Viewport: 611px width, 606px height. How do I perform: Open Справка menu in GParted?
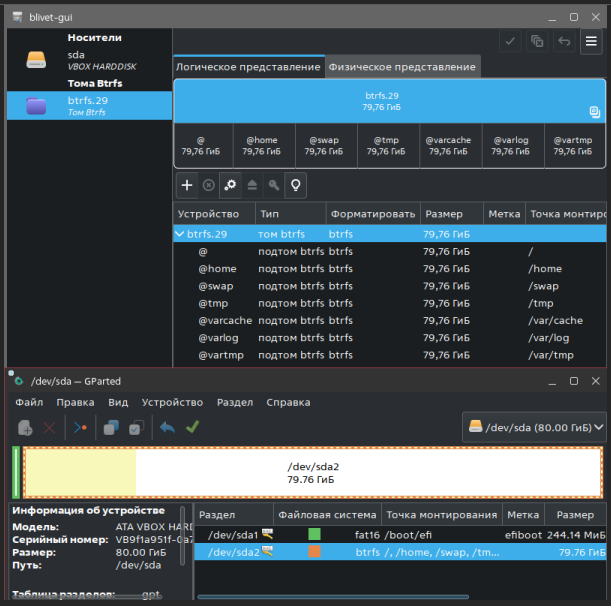(x=288, y=402)
